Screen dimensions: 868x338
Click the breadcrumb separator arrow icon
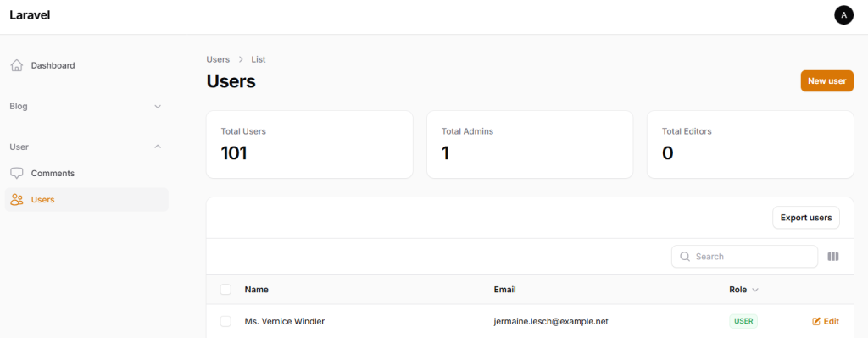click(241, 59)
